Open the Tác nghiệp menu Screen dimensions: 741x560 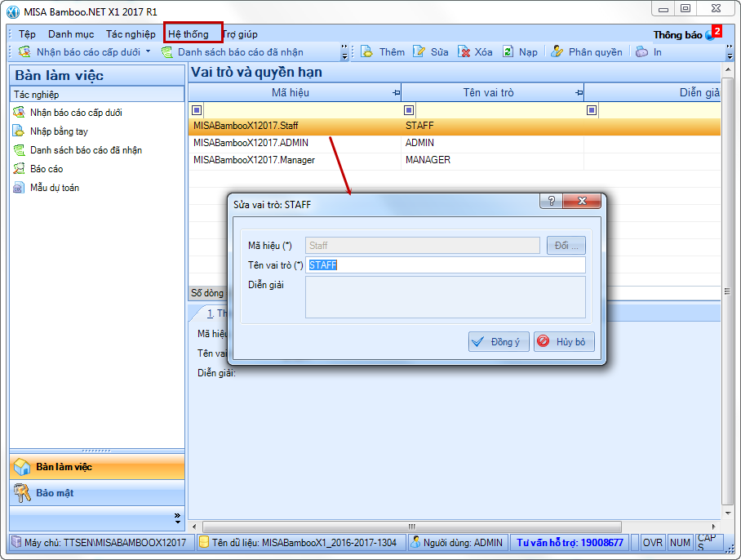pyautogui.click(x=131, y=34)
